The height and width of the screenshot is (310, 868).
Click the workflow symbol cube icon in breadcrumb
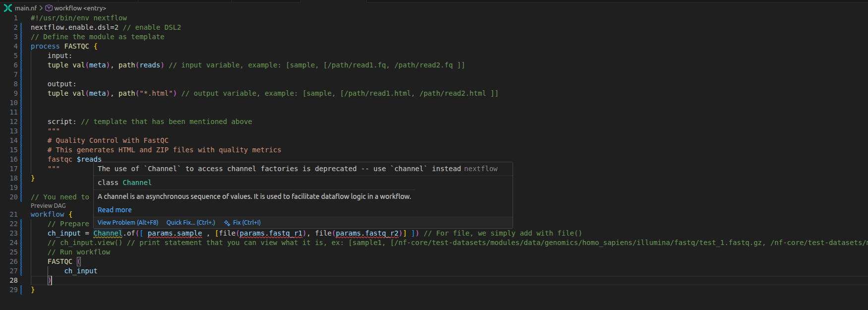pyautogui.click(x=49, y=8)
